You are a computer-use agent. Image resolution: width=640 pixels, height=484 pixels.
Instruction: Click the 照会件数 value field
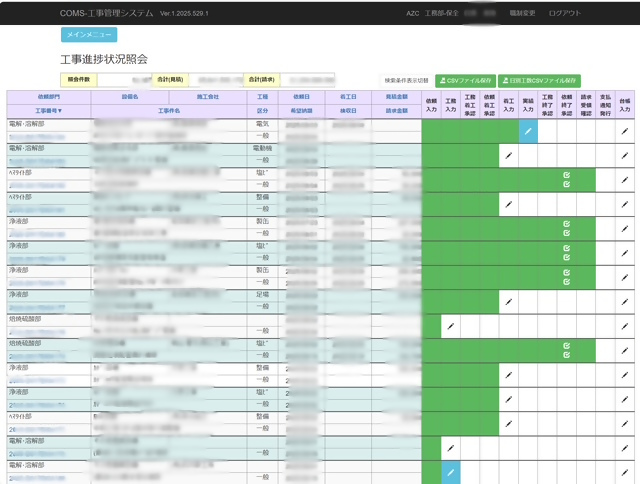click(124, 78)
